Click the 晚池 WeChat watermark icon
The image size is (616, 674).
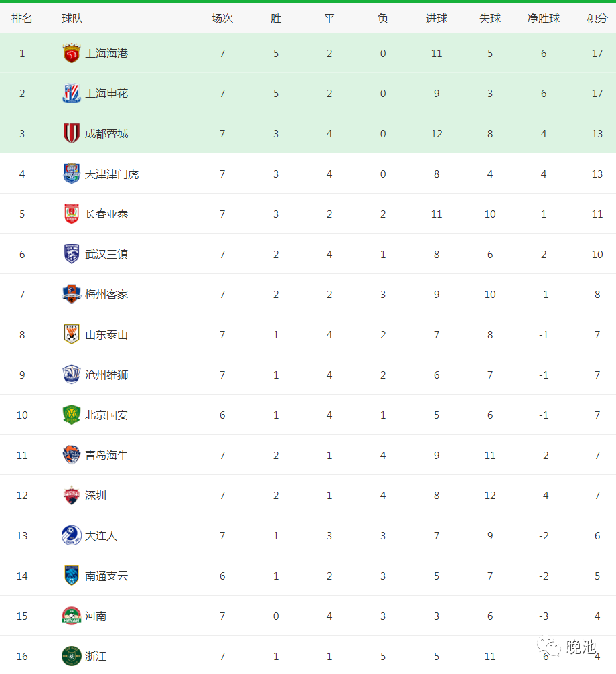552,647
